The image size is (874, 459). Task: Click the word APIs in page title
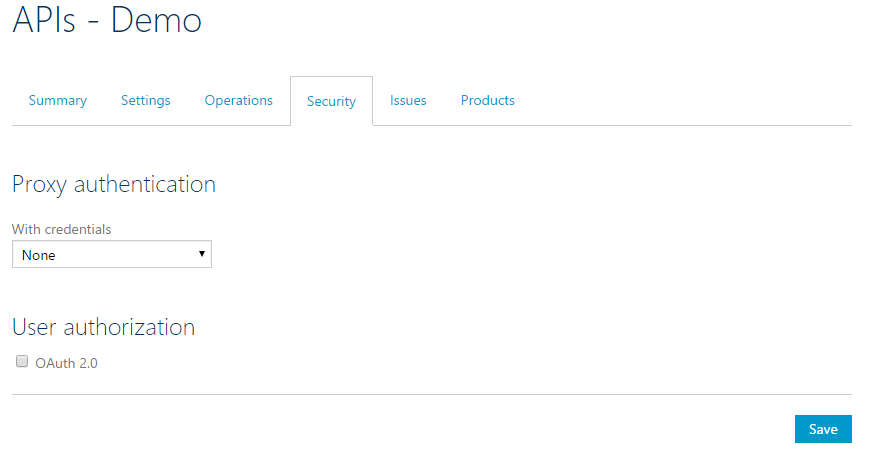click(x=44, y=20)
